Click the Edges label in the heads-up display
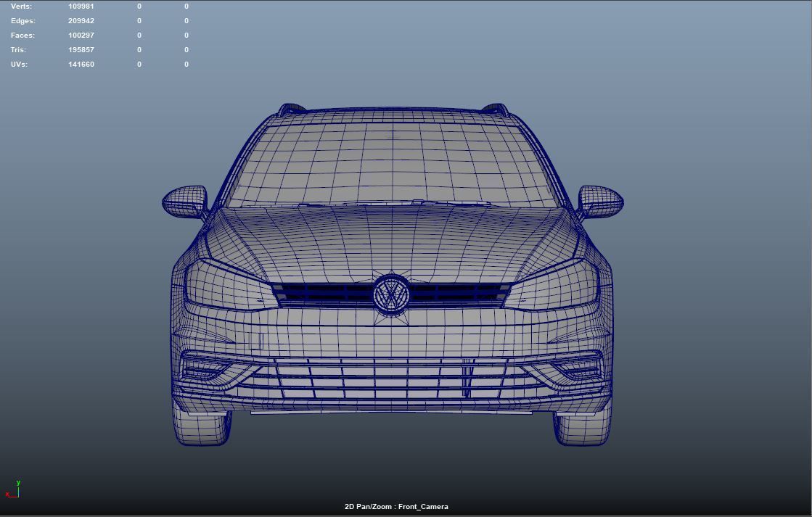 point(22,21)
